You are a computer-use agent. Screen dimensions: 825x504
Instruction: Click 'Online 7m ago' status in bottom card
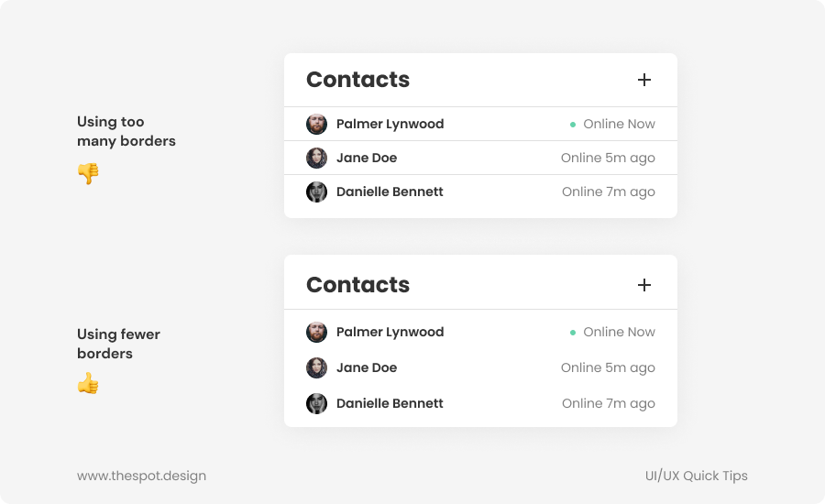pos(609,403)
